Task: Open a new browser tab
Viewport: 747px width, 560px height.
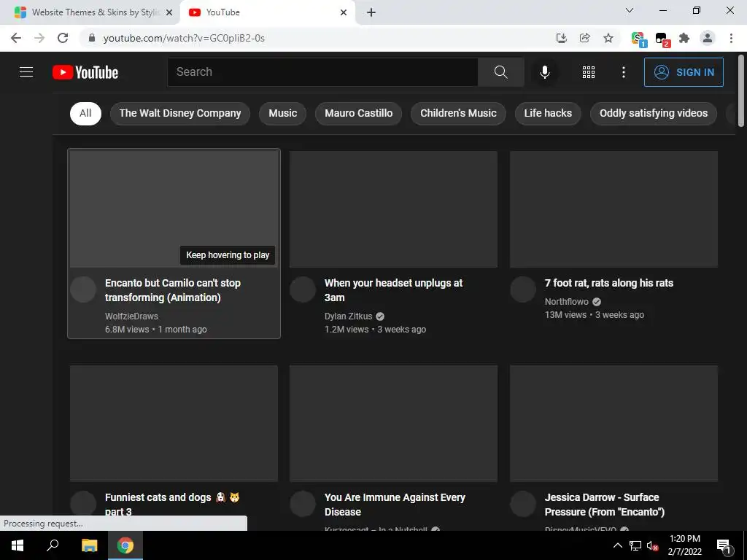Action: [371, 12]
